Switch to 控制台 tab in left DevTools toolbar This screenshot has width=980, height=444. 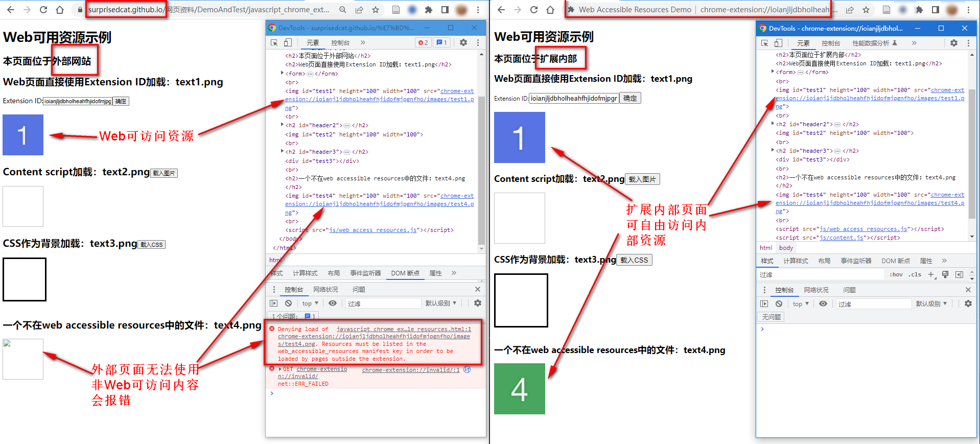[340, 42]
